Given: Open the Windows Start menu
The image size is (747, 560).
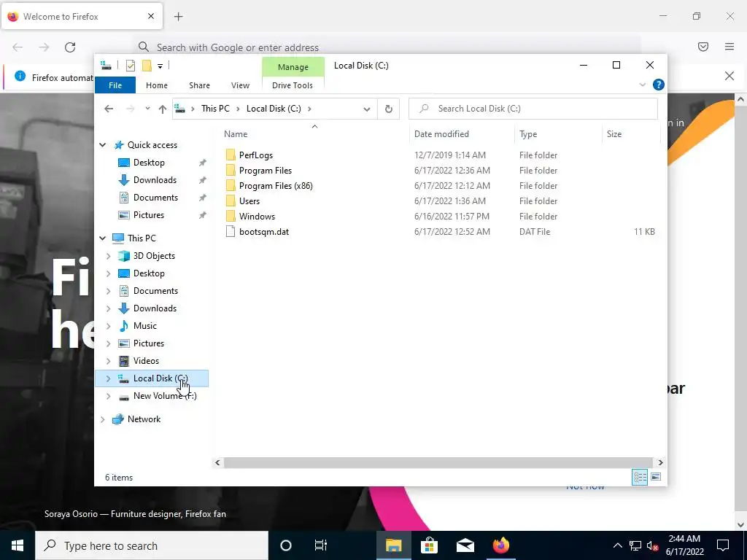Looking at the screenshot, I should pos(18,545).
